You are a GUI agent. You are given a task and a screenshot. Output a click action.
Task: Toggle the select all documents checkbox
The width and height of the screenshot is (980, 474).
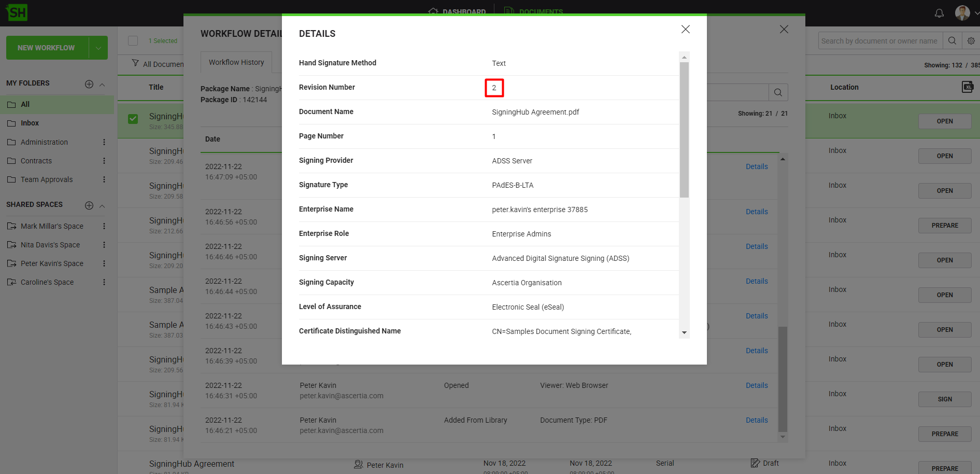[x=133, y=41]
